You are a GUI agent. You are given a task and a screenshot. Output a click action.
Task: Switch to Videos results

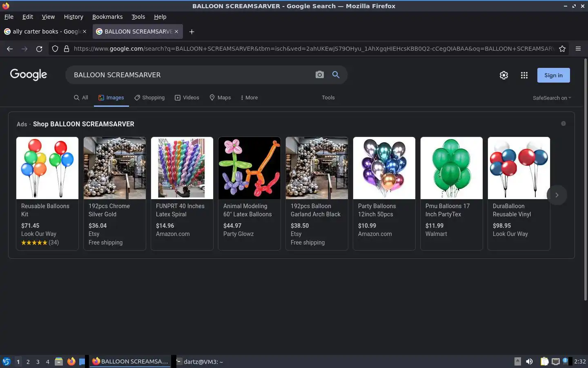coord(187,98)
